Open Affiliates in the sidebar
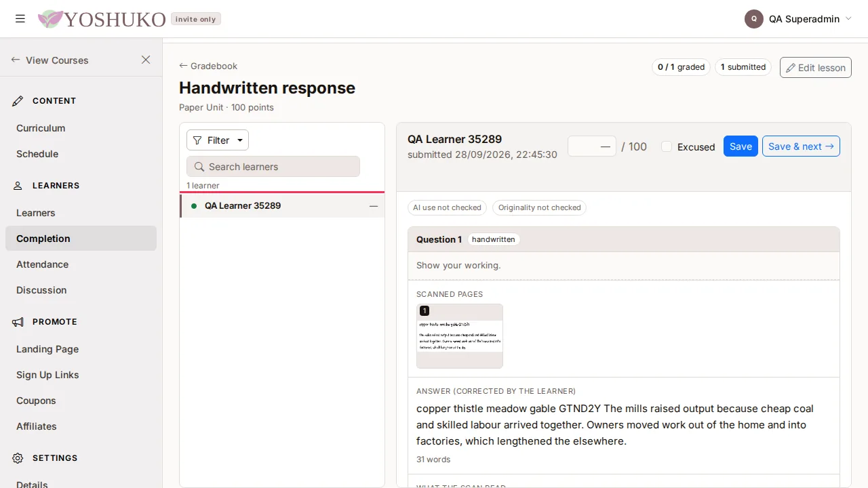 (37, 426)
